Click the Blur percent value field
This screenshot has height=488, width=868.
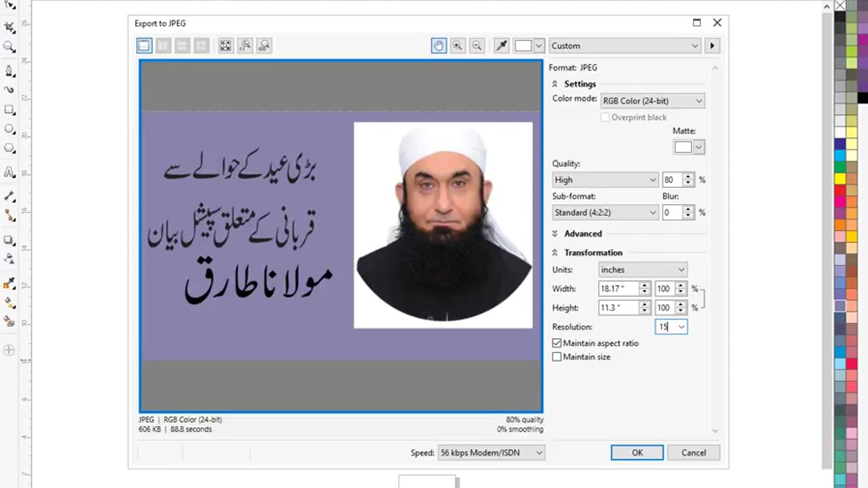672,212
